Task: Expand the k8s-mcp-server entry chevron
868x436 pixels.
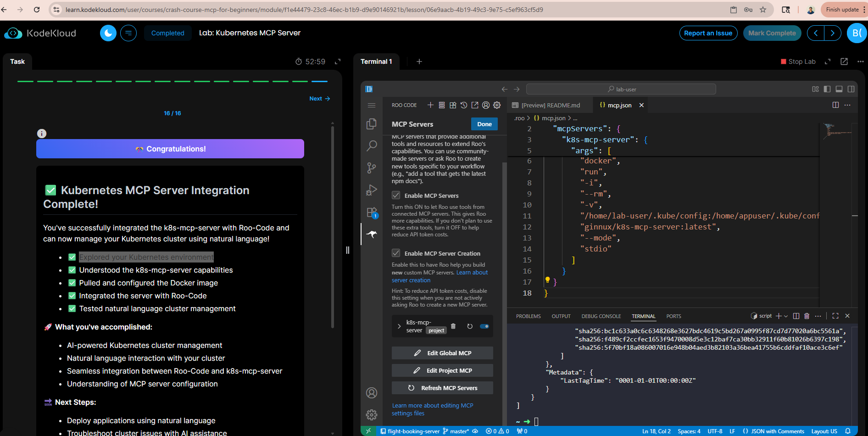Action: pyautogui.click(x=399, y=326)
